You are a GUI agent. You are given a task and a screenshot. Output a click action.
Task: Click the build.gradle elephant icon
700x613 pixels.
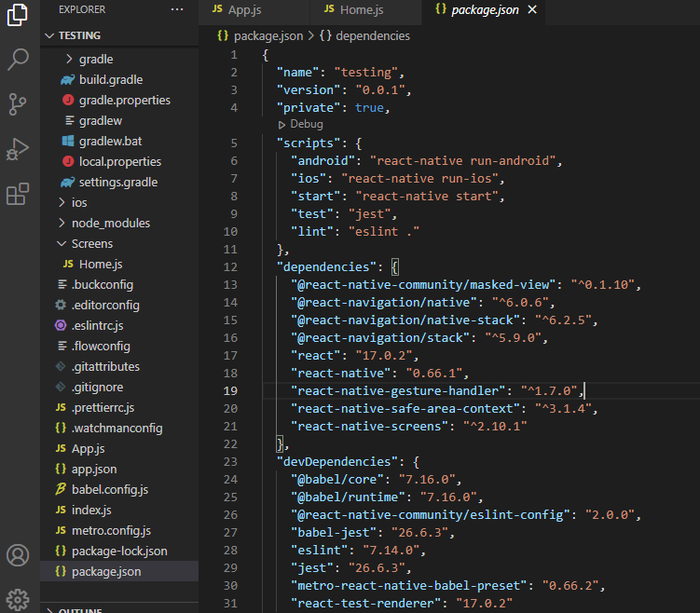point(68,80)
